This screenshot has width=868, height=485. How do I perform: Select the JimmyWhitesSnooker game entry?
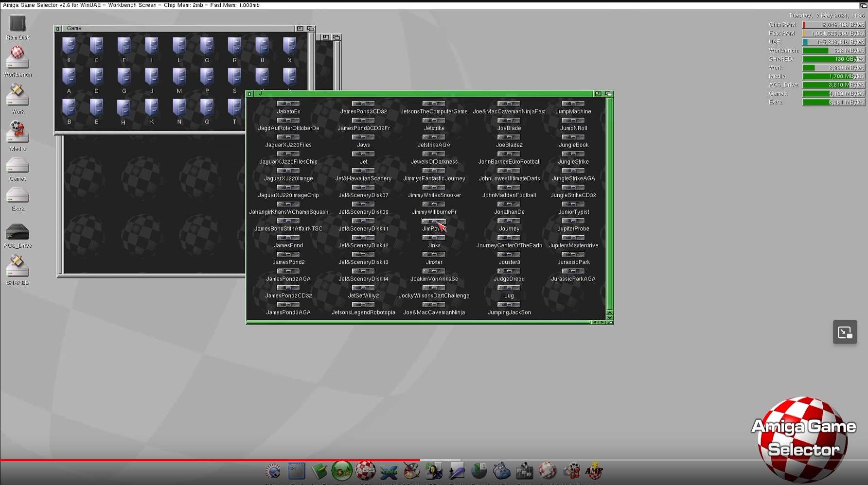[x=434, y=191]
